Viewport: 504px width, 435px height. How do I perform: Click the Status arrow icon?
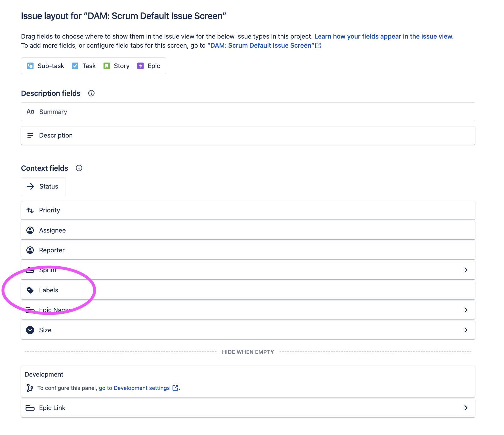[x=30, y=186]
